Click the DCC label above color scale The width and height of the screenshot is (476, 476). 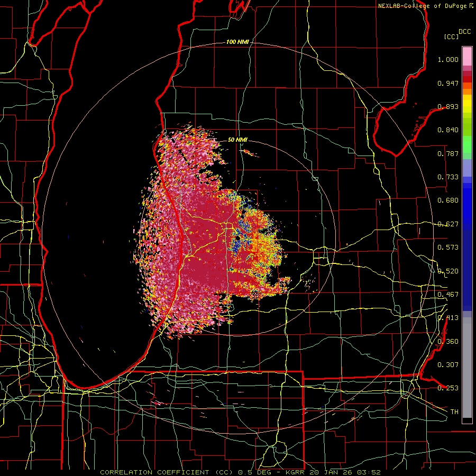pos(464,32)
